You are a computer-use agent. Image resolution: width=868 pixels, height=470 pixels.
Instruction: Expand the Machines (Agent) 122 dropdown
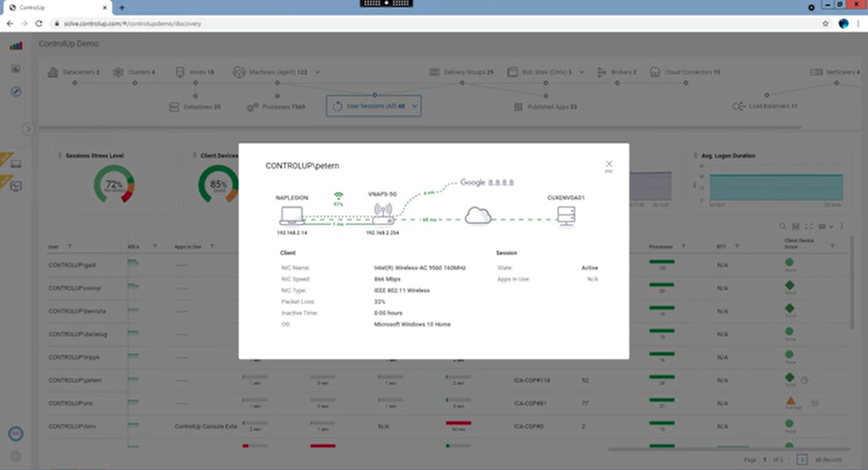click(317, 72)
